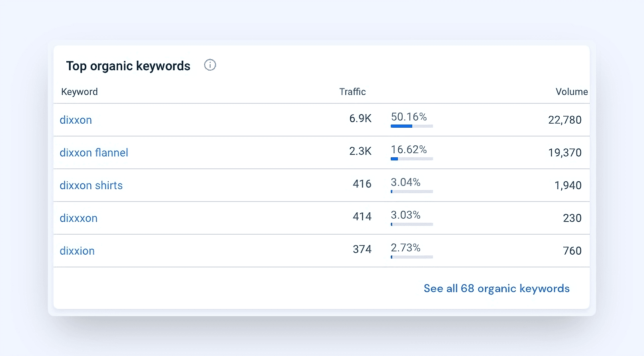Select the 6.9K traffic value

(x=360, y=119)
